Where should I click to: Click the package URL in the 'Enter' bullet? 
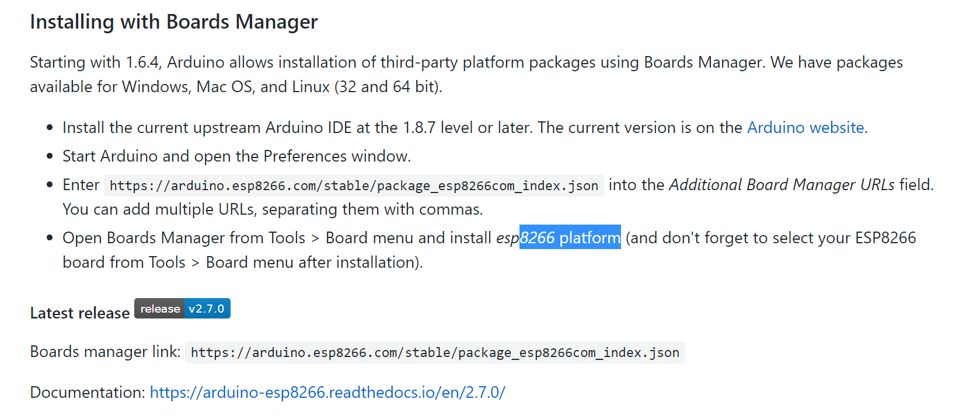click(354, 186)
